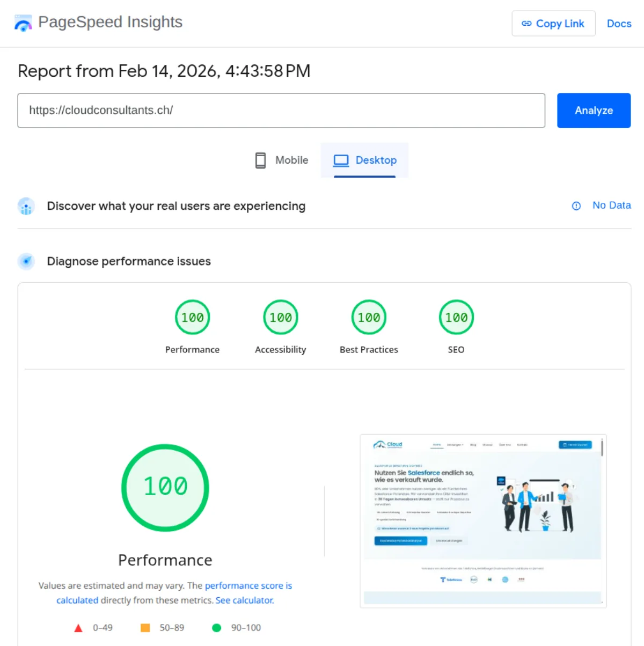This screenshot has width=644, height=646.
Task: Click the red triangle 0–49 legend marker
Action: pos(78,627)
